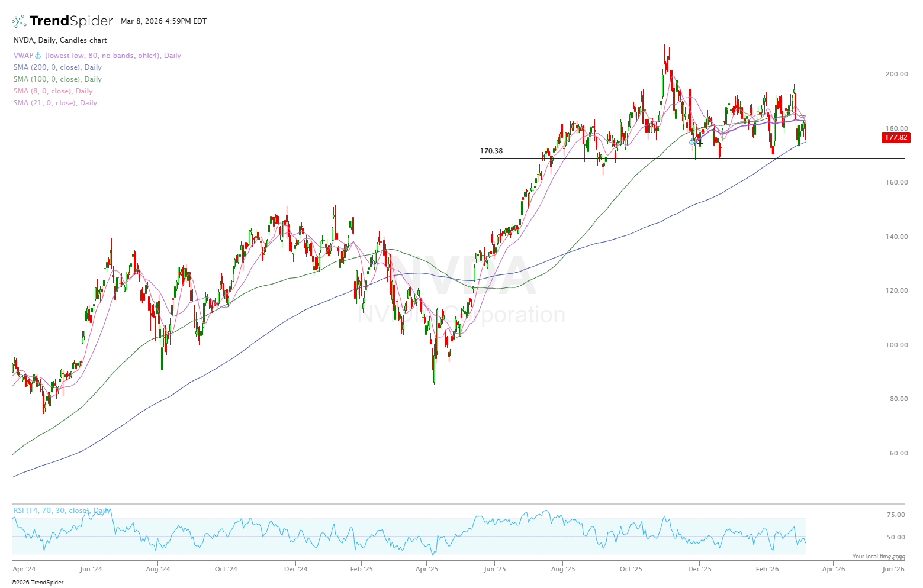923x588 pixels.
Task: Click the RSI 50.00 axis value
Action: click(x=895, y=537)
